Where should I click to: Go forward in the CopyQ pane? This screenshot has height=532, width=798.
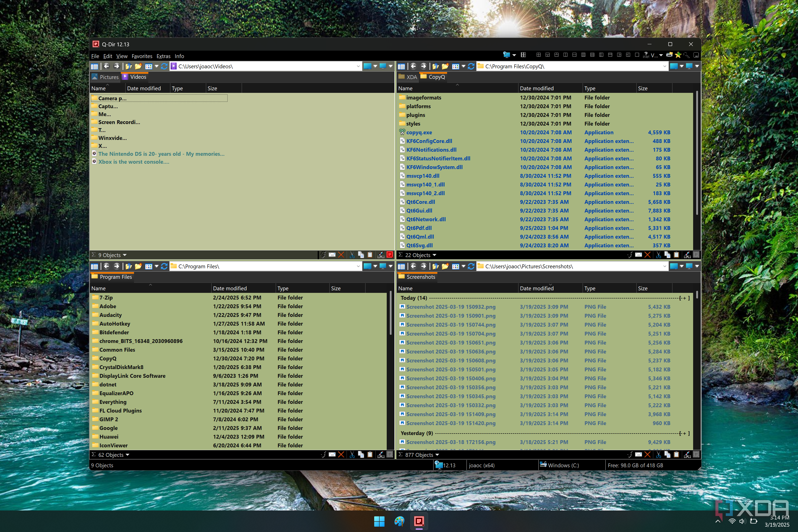(423, 66)
